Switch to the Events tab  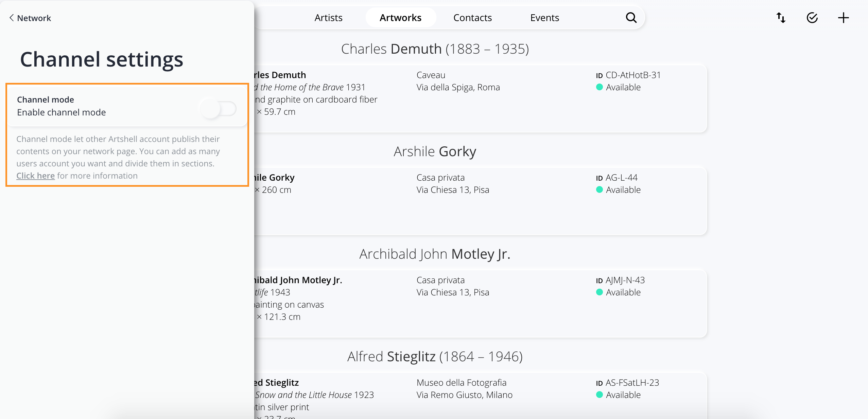544,18
